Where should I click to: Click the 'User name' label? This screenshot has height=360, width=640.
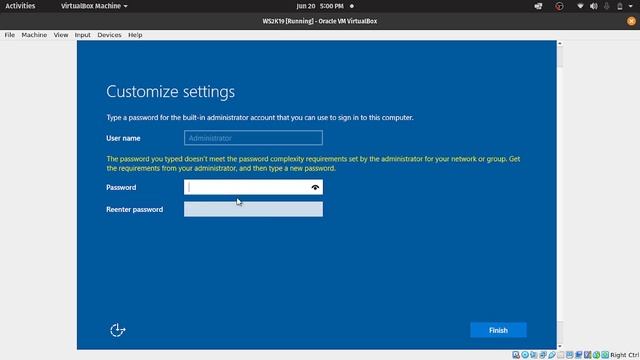point(123,138)
